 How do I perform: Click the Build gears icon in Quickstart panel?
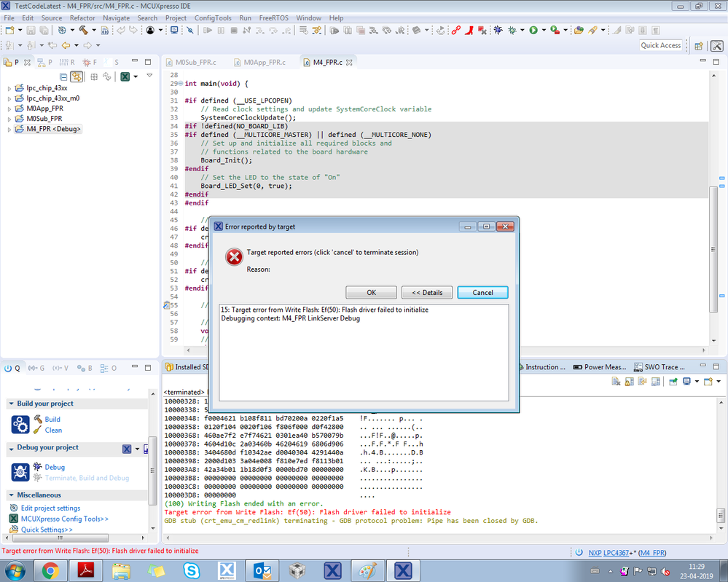click(x=20, y=424)
